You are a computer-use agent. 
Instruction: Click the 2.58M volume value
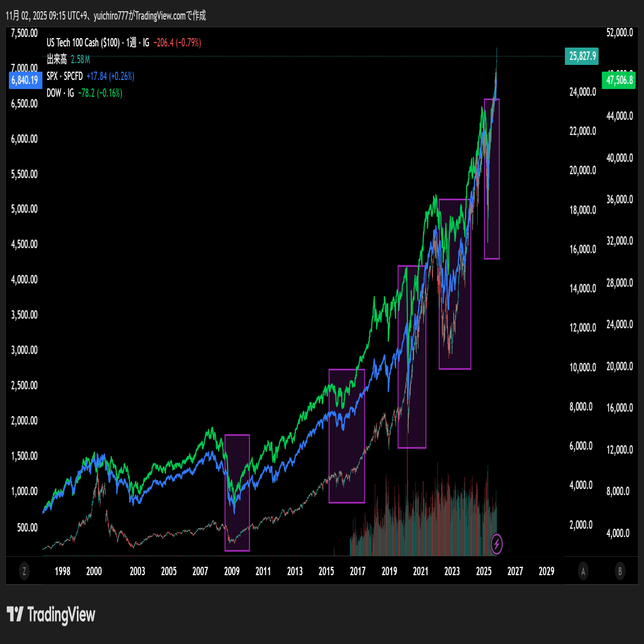click(x=80, y=59)
